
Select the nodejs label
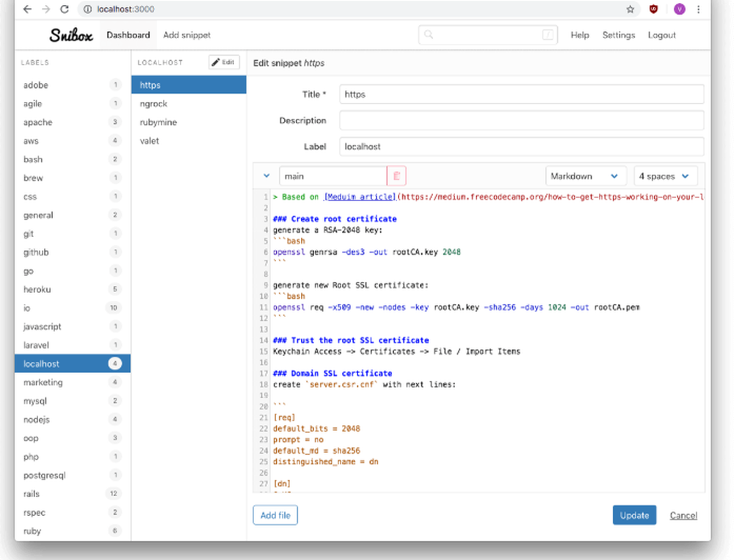73,420
